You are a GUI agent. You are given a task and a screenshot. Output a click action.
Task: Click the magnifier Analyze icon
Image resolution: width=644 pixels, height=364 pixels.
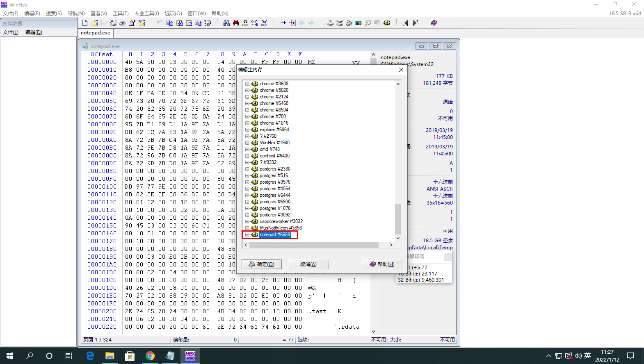tap(368, 23)
